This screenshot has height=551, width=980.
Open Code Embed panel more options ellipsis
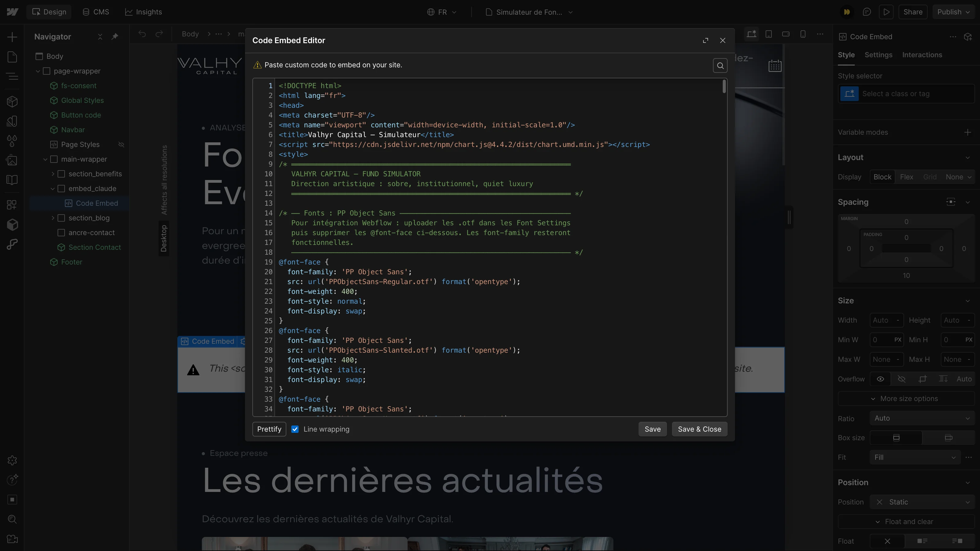click(x=953, y=36)
